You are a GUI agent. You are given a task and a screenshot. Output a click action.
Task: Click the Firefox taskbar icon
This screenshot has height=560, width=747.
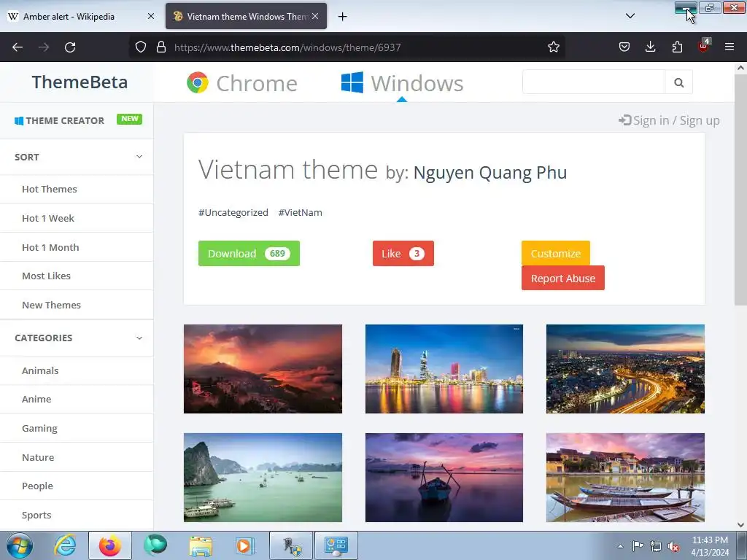pyautogui.click(x=110, y=545)
